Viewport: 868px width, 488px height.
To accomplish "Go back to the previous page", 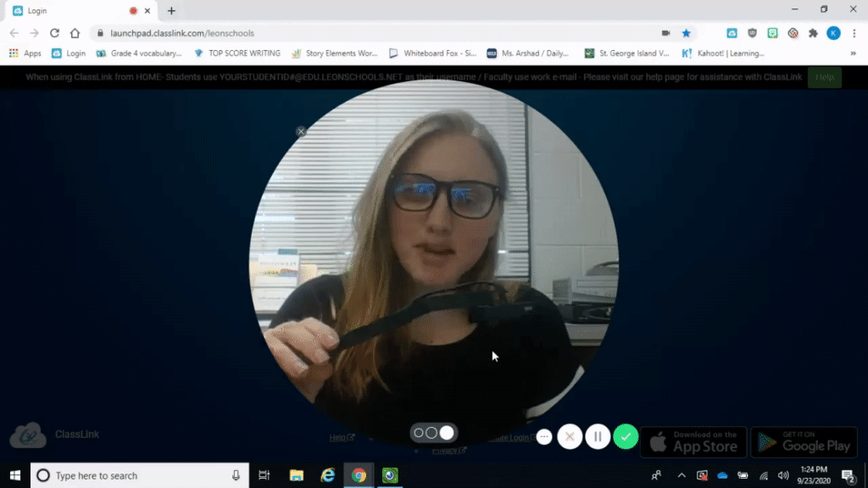I will (14, 33).
